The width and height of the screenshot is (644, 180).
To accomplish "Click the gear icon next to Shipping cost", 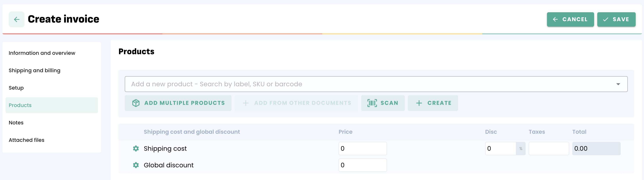I will (x=136, y=149).
